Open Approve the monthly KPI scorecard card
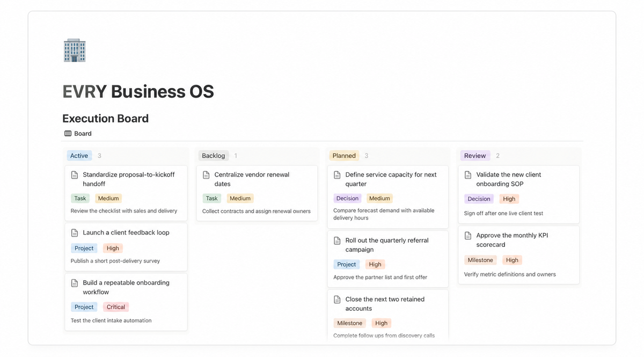This screenshot has height=357, width=644. (519, 255)
